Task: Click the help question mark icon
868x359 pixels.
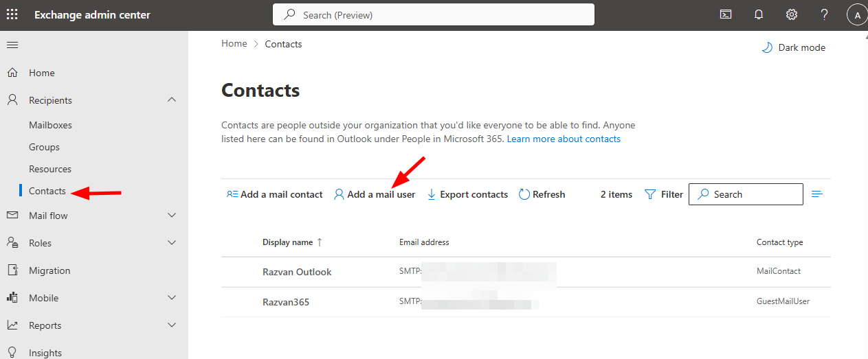Action: coord(825,14)
